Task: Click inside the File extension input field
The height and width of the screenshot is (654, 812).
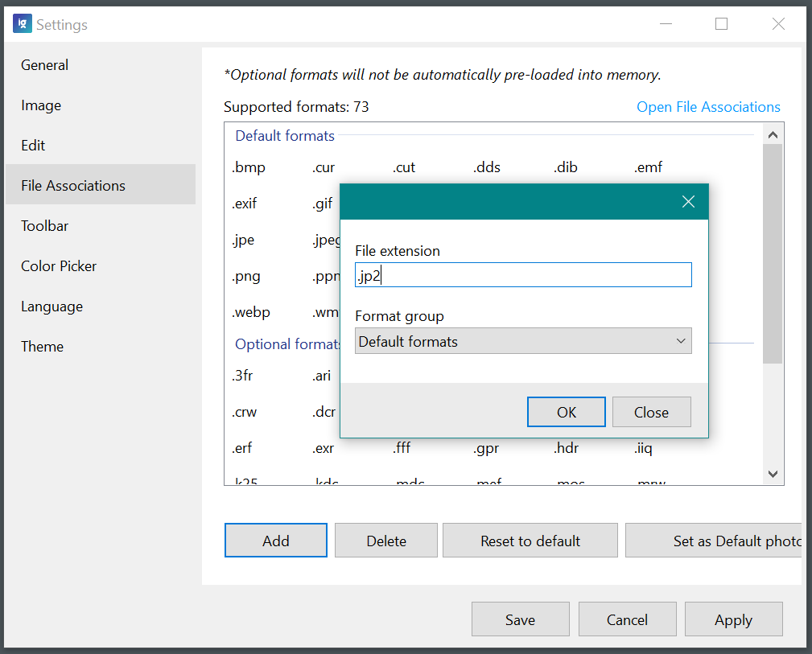Action: (523, 274)
